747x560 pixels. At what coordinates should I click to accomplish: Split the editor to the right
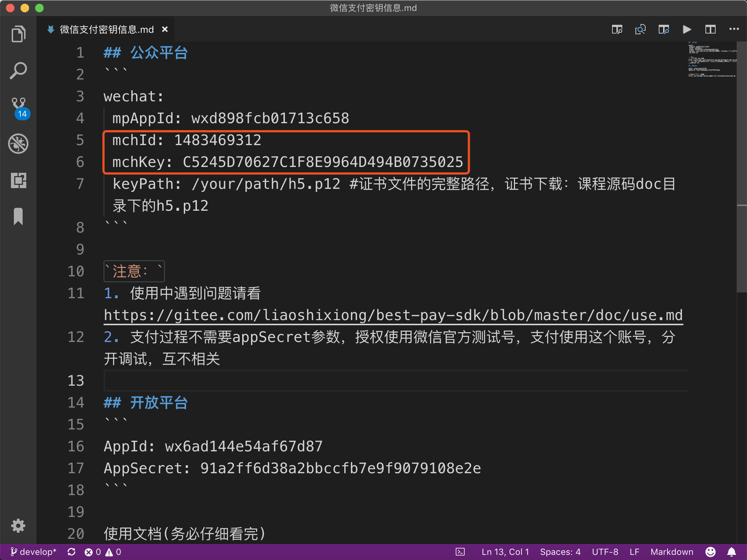tap(710, 29)
